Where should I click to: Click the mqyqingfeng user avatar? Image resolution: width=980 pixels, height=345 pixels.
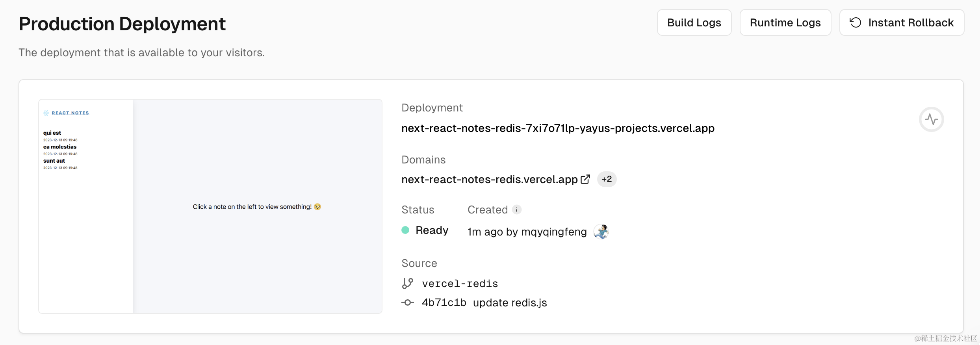[x=601, y=232]
